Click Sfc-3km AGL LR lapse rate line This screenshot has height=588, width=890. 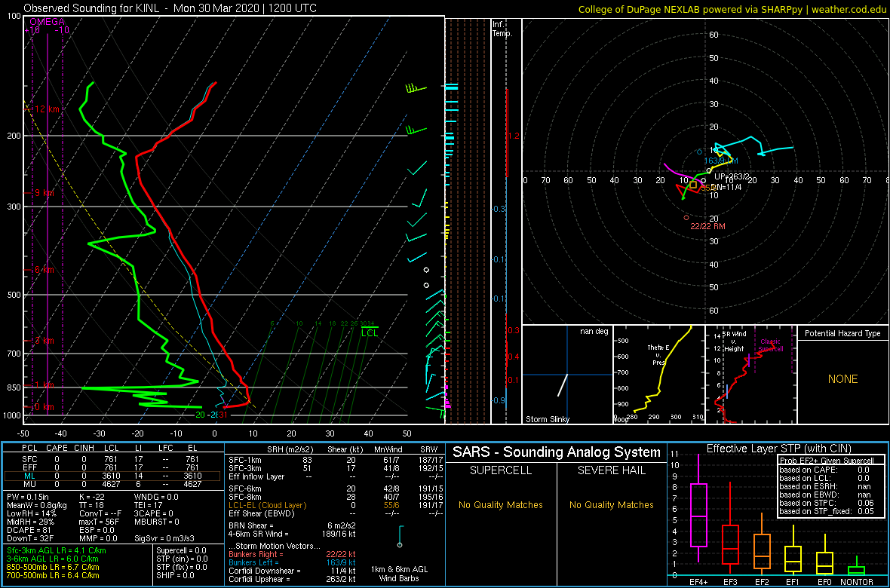(57, 550)
